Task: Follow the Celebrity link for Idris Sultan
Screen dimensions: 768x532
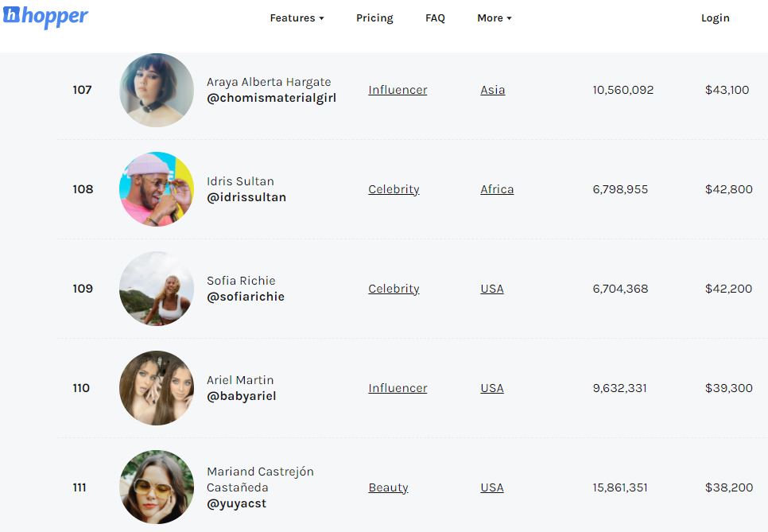Action: point(394,189)
